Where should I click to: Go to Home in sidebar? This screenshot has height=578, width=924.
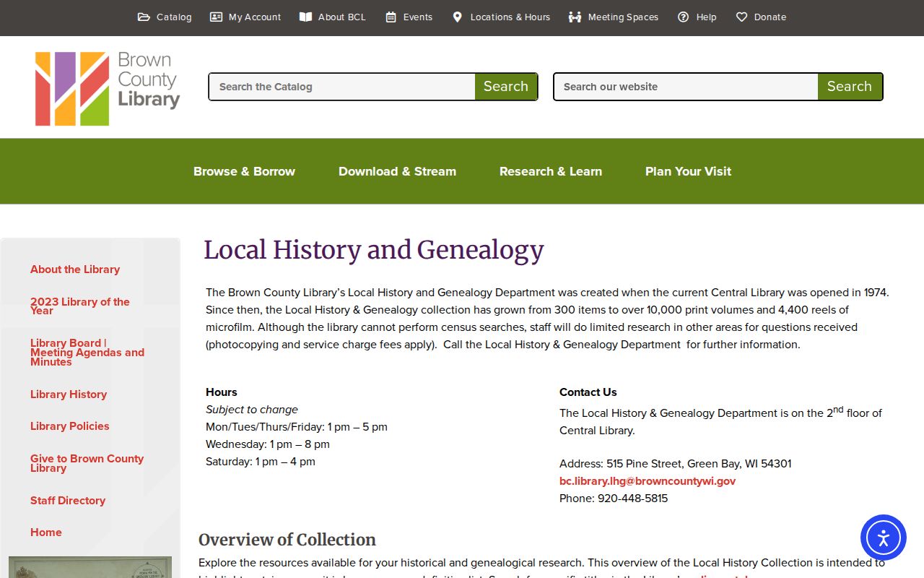click(46, 532)
